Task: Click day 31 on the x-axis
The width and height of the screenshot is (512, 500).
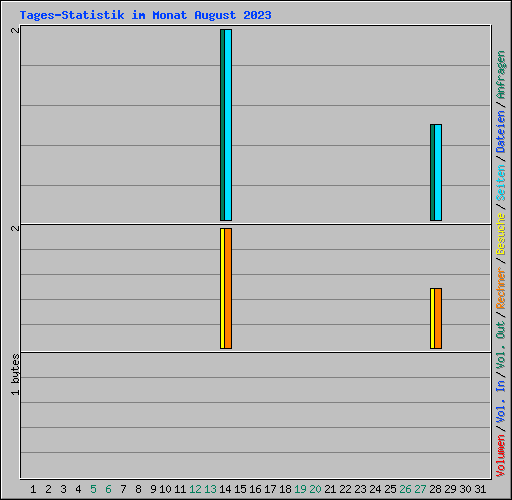Action: pyautogui.click(x=480, y=489)
